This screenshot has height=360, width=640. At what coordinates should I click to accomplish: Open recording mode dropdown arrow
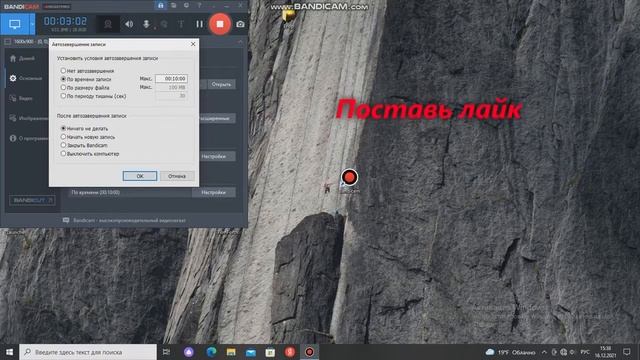point(32,24)
